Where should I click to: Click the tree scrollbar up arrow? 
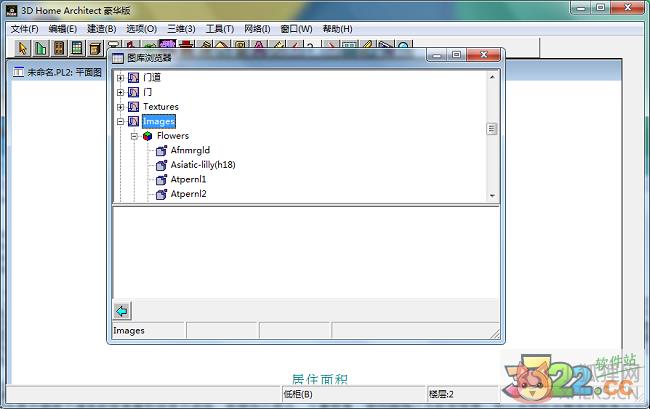click(x=492, y=77)
